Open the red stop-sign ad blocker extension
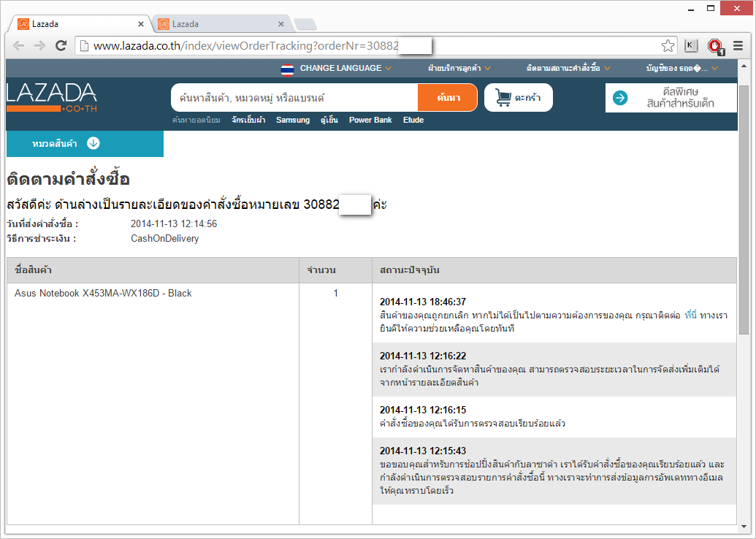The height and width of the screenshot is (539, 756). coord(716,46)
